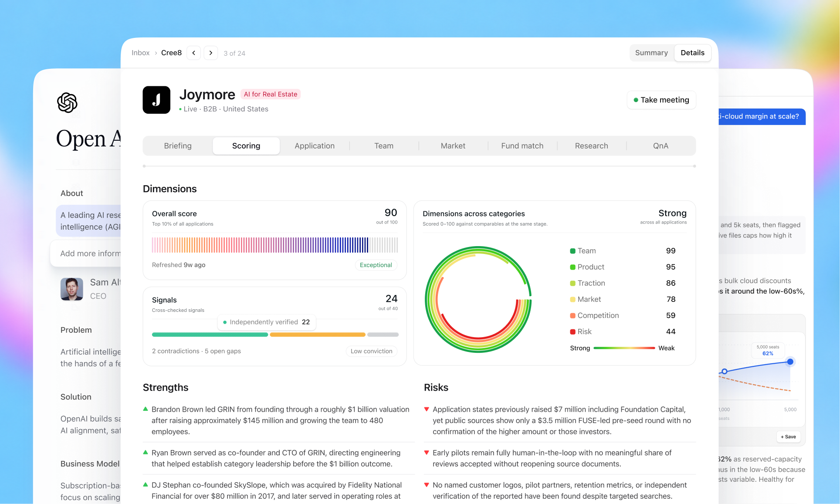840x504 pixels.
Task: Click the Product dimension row scoring 95
Action: coord(623,267)
